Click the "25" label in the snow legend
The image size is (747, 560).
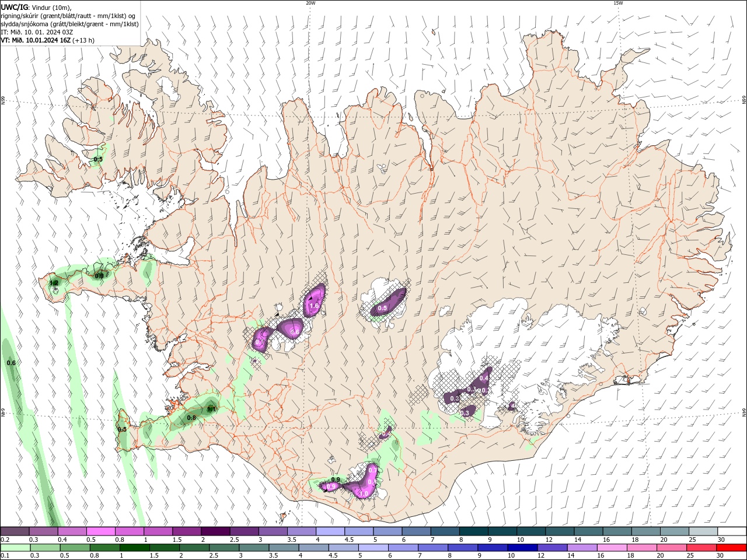693,540
